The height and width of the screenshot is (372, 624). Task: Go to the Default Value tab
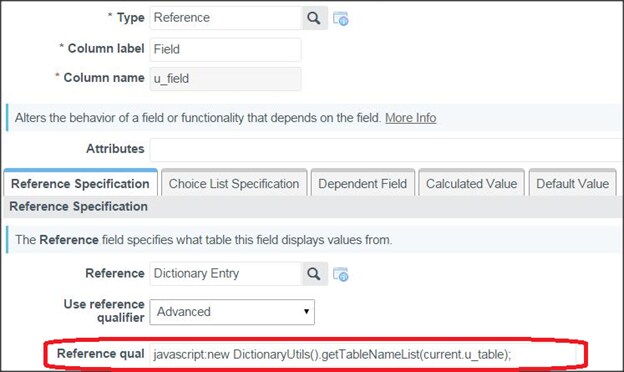pyautogui.click(x=572, y=183)
